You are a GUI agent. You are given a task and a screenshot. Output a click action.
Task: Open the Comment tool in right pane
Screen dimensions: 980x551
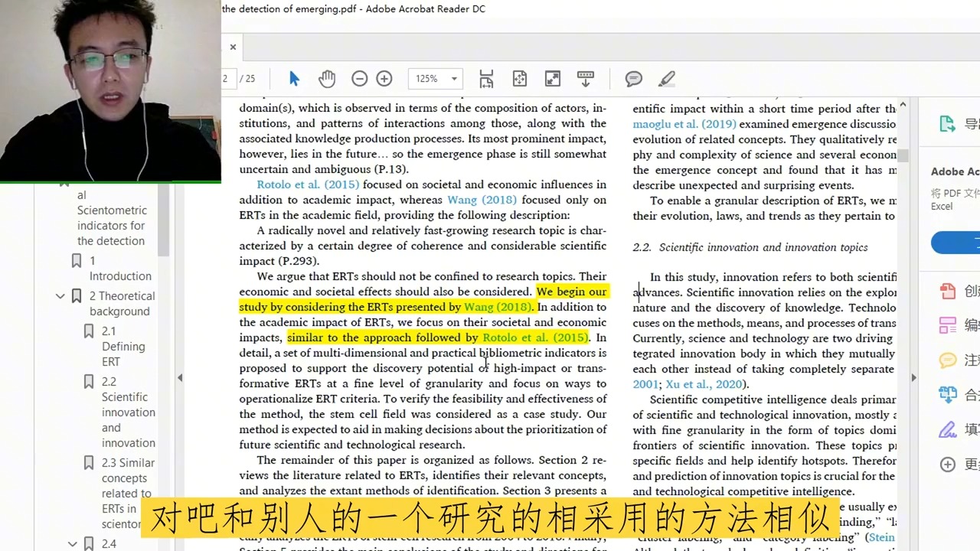coord(948,360)
